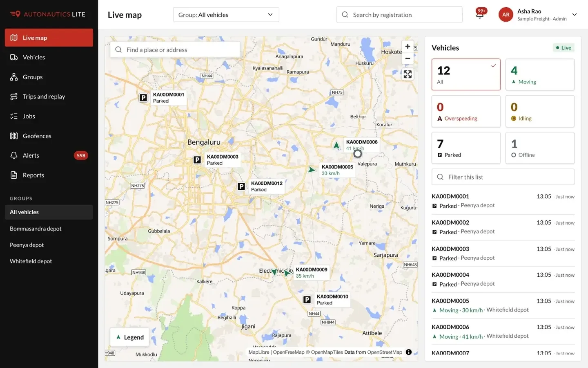This screenshot has height=368, width=588.
Task: Select the moving arrow marker of KA00DM0005
Action: [x=312, y=169]
